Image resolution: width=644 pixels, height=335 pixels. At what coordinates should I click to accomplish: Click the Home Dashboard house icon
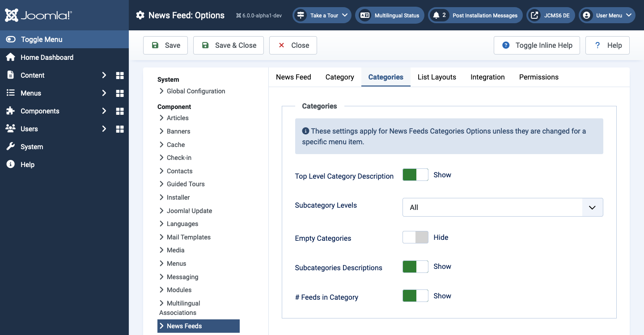(x=11, y=57)
